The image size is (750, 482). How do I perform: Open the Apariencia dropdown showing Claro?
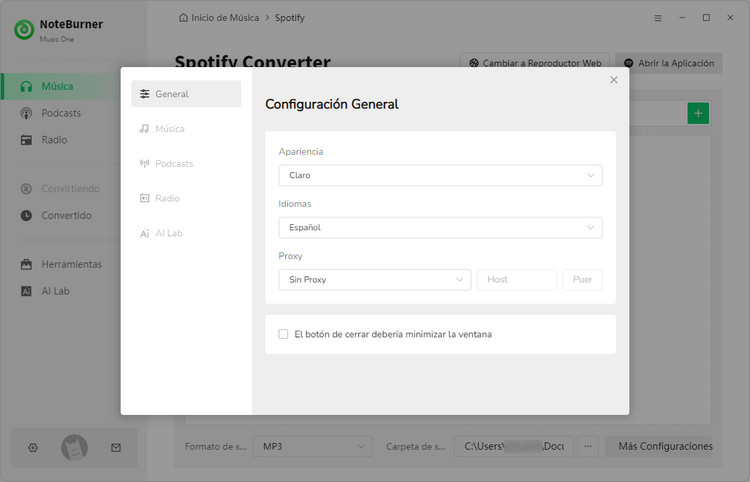click(441, 175)
